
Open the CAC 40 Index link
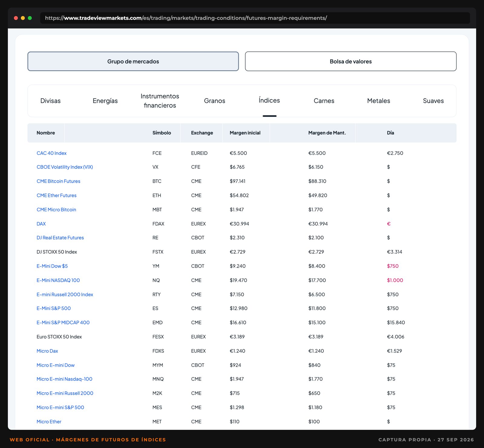[51, 153]
